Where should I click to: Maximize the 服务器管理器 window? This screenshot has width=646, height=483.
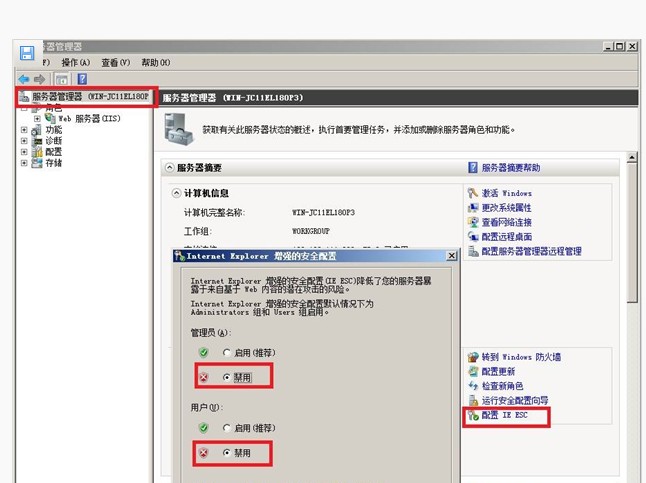[619, 47]
